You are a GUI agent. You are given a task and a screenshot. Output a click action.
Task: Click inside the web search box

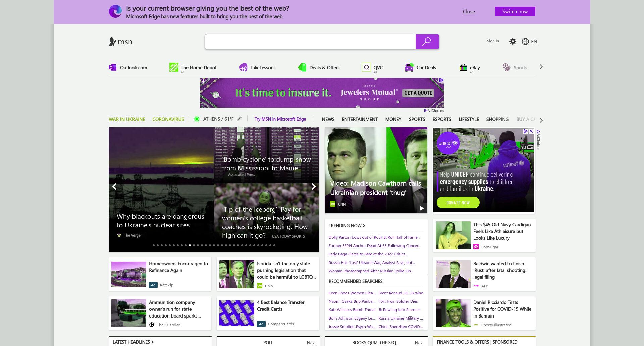[310, 42]
